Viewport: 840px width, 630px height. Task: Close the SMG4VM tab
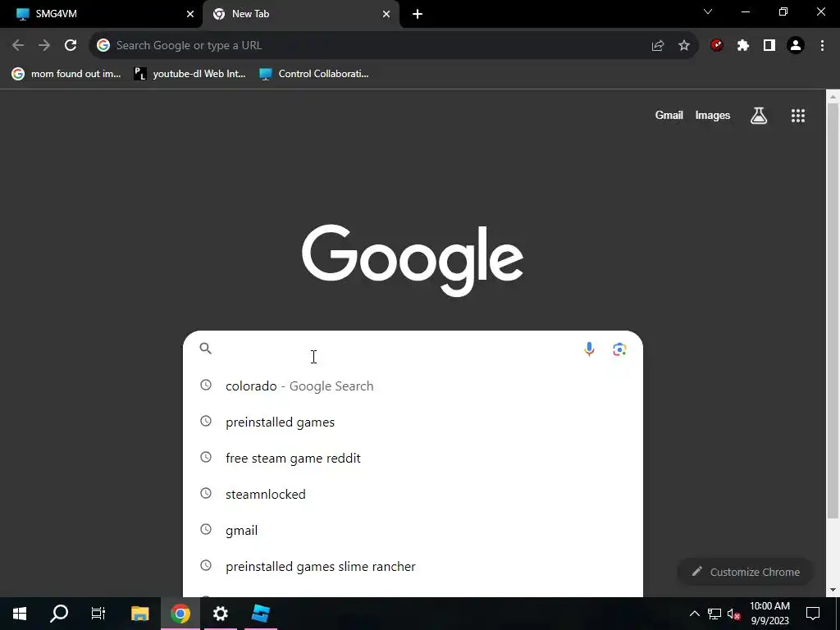coord(189,14)
